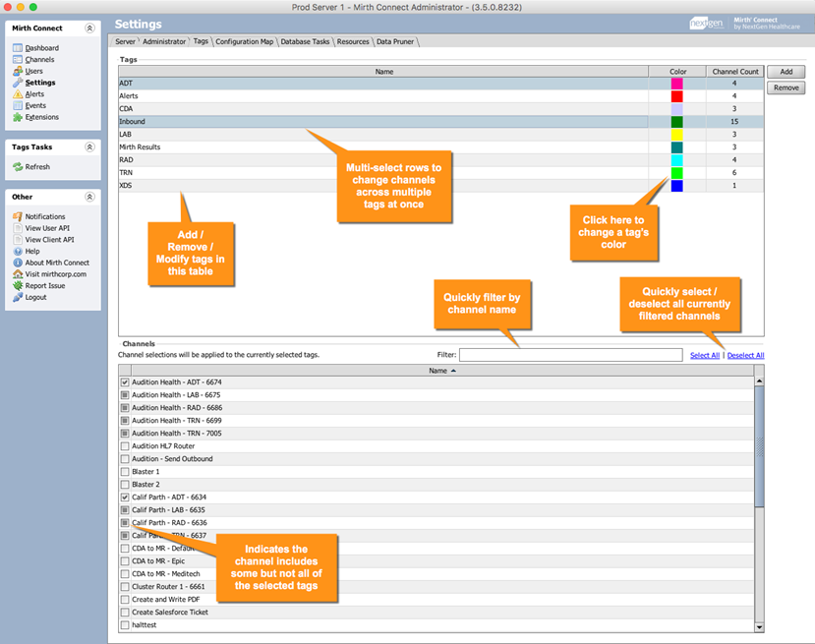Screen dimensions: 815x644
Task: Check the Audition HL7 Router channel
Action: point(125,446)
